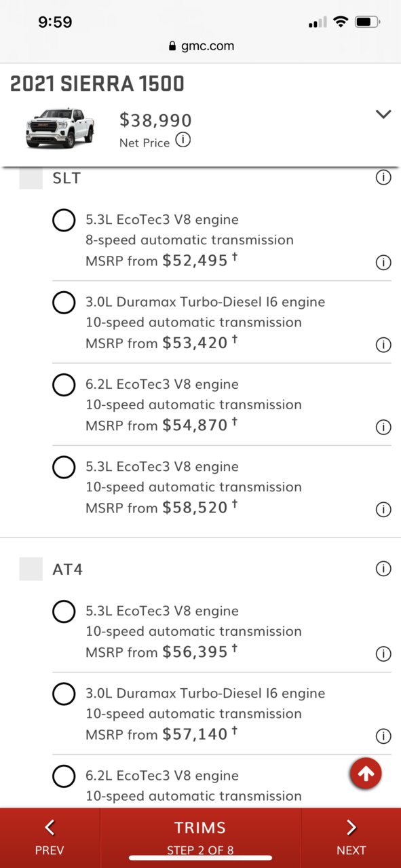Go to the PREV step
The image size is (401, 868).
50,837
